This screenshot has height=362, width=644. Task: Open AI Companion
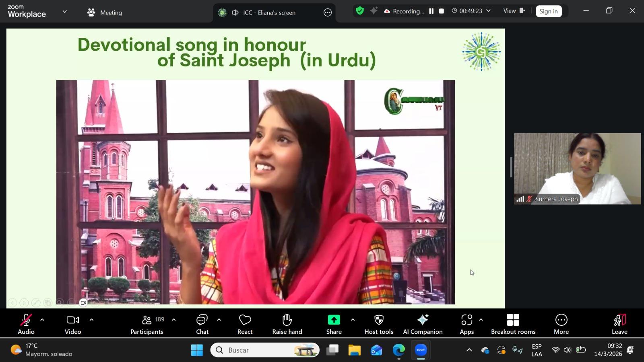click(x=423, y=324)
